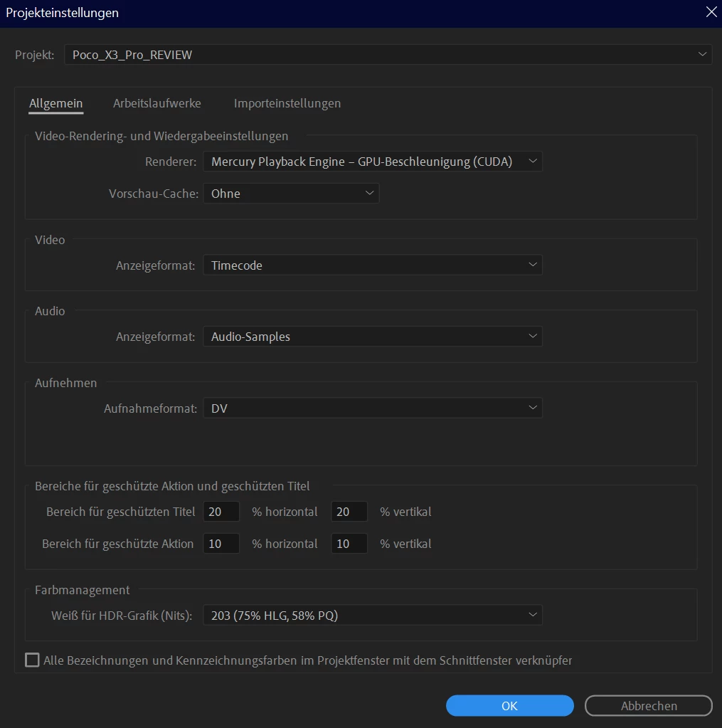Click the 'Bereich für geschützten Titel' label
Viewport: 722px width, 728px height.
tap(121, 512)
